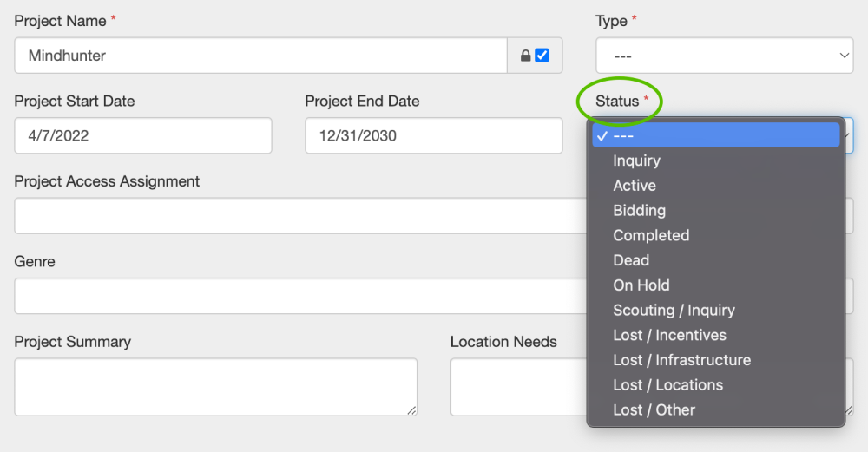This screenshot has width=868, height=452.
Task: Open the Type dropdown
Action: coord(724,56)
